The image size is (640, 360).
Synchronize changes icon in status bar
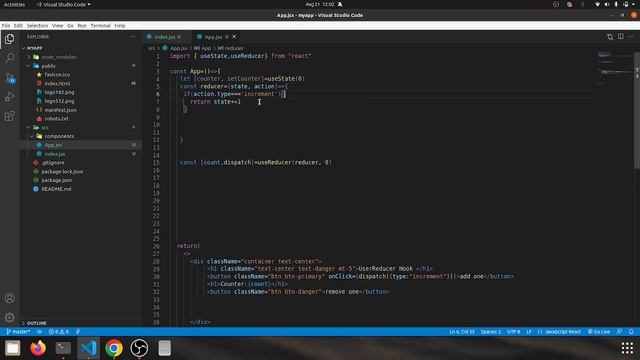point(40,331)
